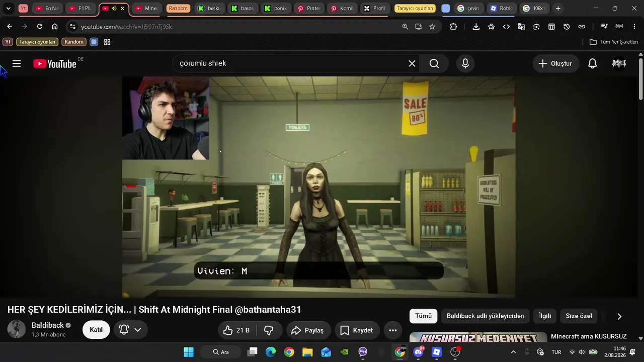
Task: Open the Random bookmark folder
Action: click(74, 42)
